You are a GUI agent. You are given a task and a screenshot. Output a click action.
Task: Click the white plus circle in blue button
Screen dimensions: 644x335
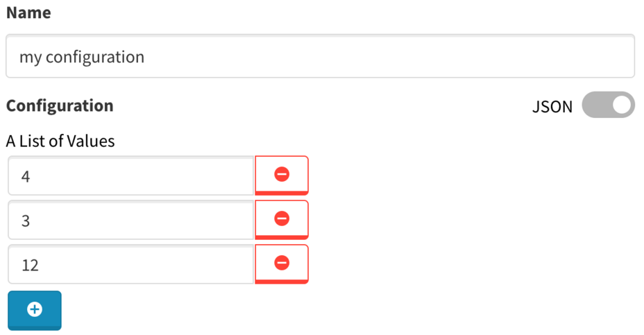[35, 309]
